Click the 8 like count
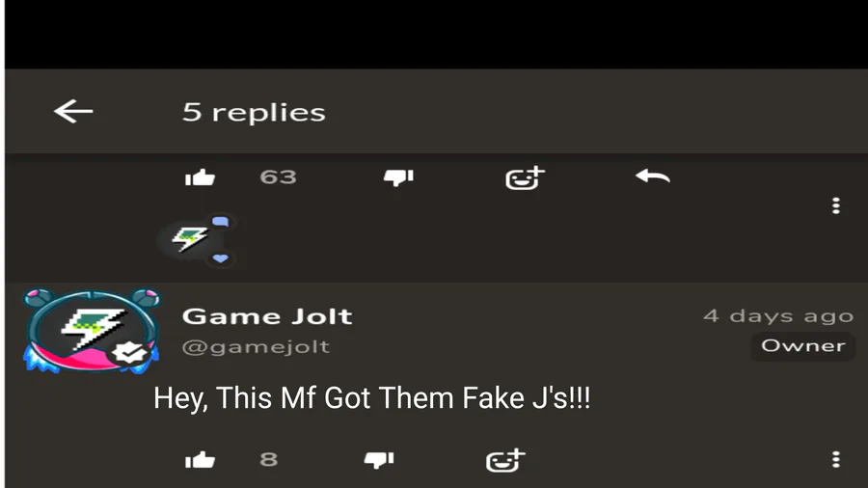Viewport: 868px width, 488px height. click(x=268, y=459)
